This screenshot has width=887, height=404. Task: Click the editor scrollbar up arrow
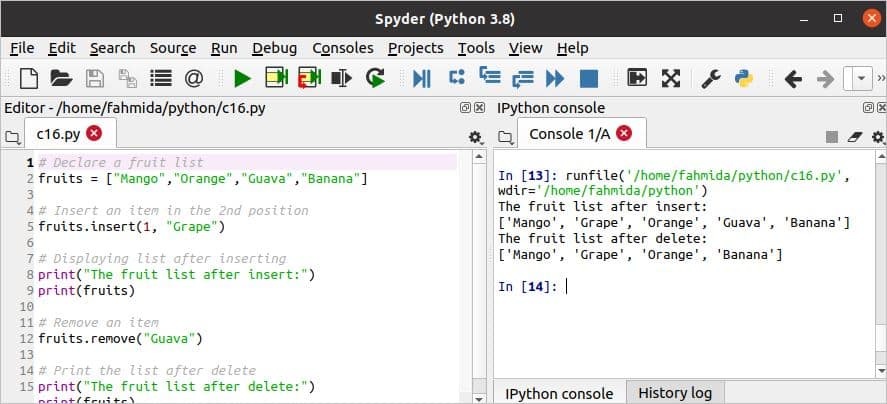pos(479,156)
